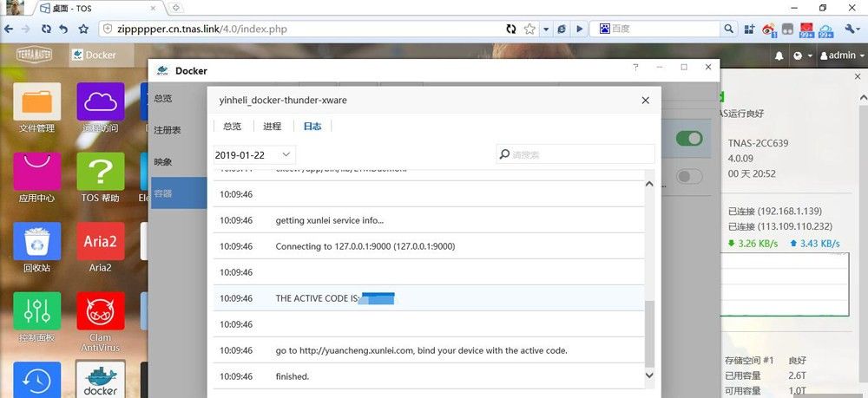The width and height of the screenshot is (868, 398).
Task: Open Clam AntiVirus from the desktop
Action: pyautogui.click(x=100, y=310)
